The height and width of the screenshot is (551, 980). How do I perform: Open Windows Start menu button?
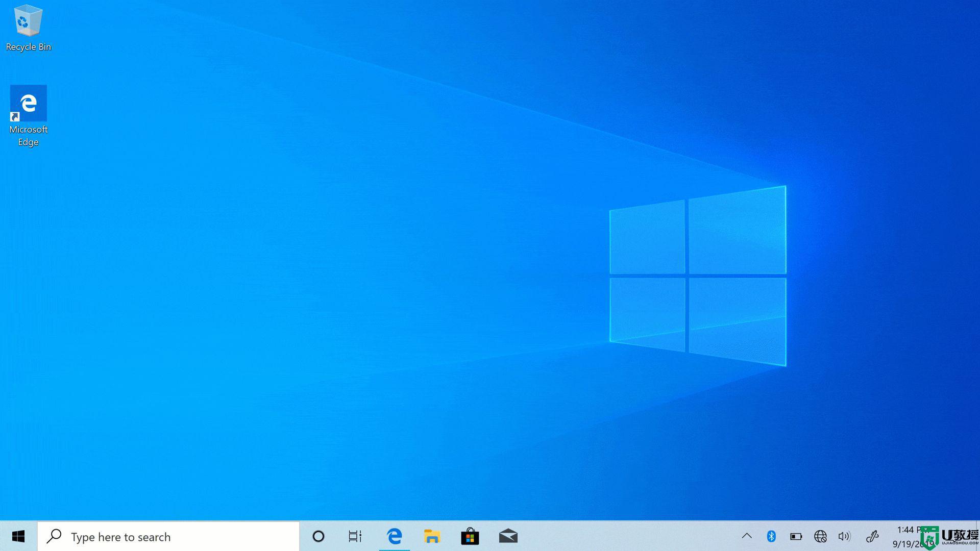18,536
